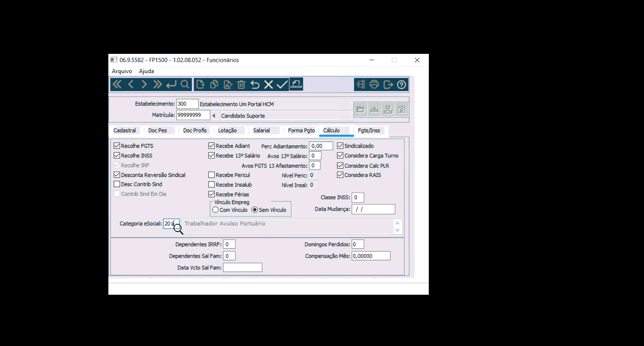Image resolution: width=644 pixels, height=346 pixels.
Task: Switch to the Lotação tab
Action: [x=228, y=130]
